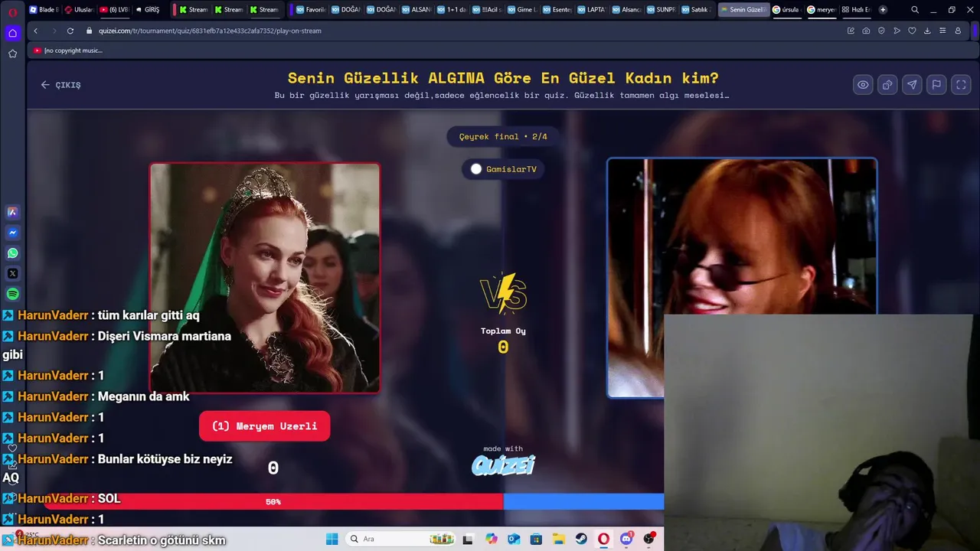Open browser downloads icon
The width and height of the screenshot is (980, 551).
pos(927,31)
